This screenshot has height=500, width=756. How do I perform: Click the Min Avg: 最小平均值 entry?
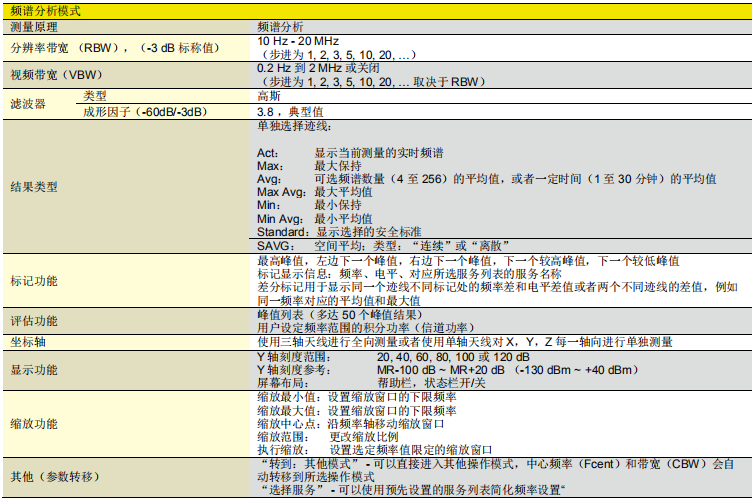coord(314,218)
